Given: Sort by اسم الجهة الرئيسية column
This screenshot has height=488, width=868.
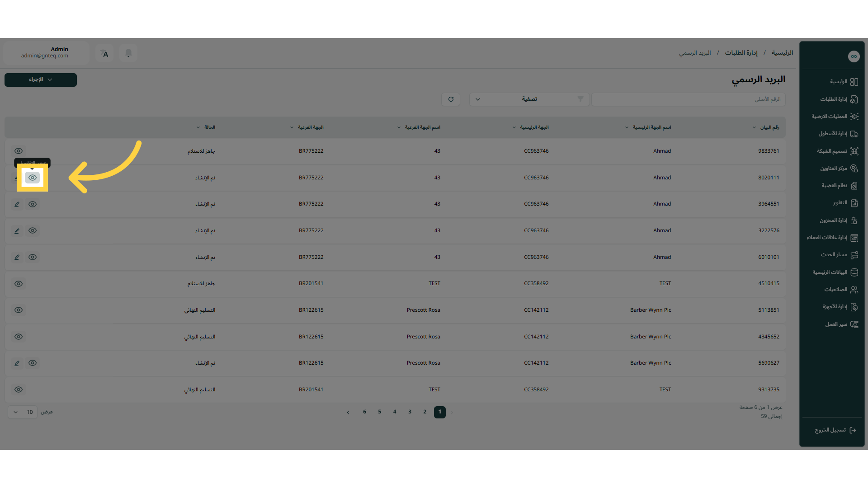Looking at the screenshot, I should 648,127.
